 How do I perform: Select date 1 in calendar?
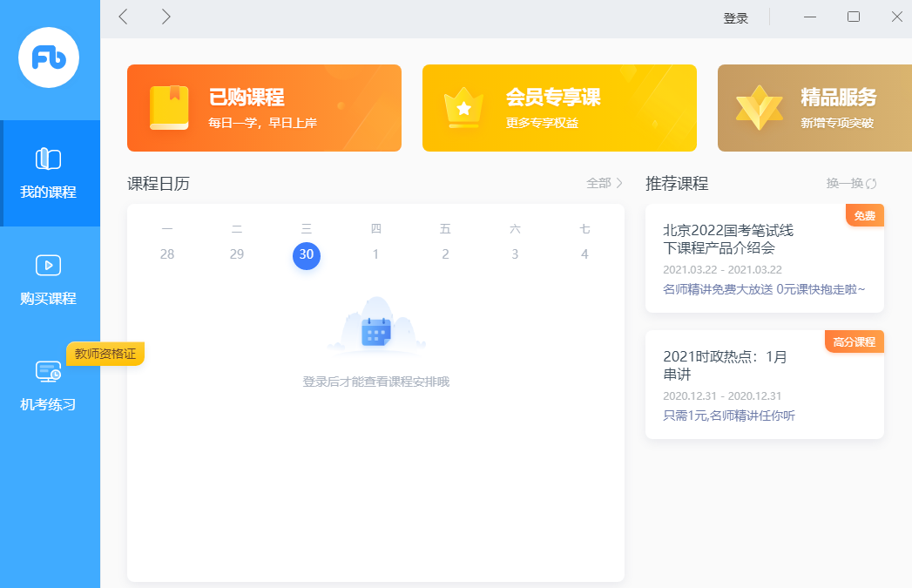click(375, 254)
